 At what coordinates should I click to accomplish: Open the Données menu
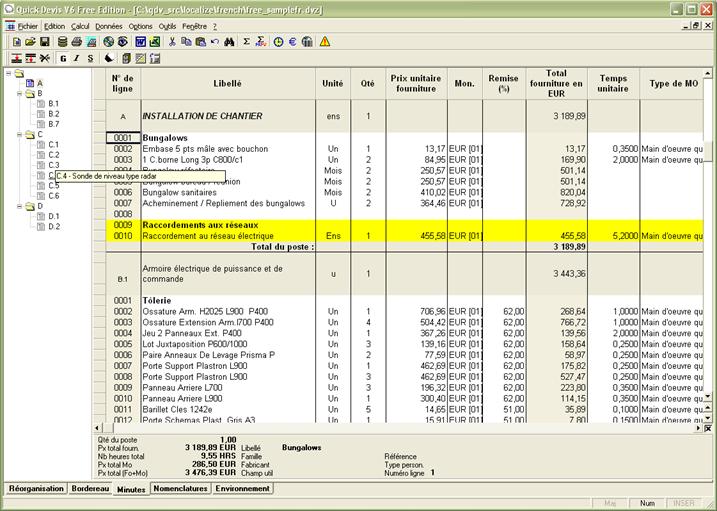pos(108,26)
